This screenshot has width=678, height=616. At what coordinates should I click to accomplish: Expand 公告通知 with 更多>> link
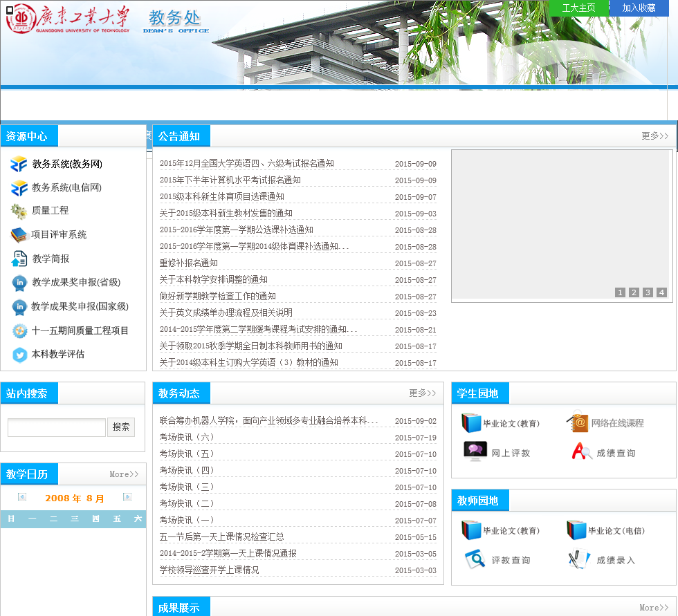(x=654, y=136)
